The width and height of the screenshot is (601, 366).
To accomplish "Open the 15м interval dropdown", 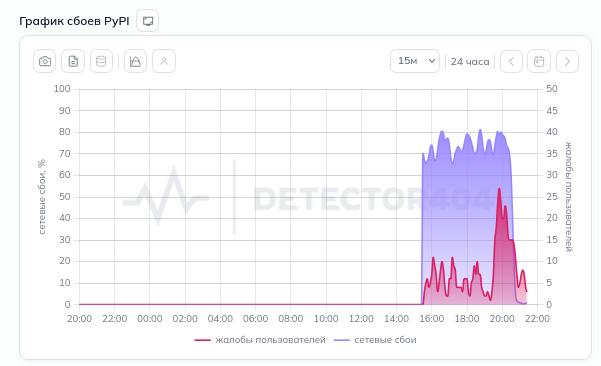I will click(415, 61).
